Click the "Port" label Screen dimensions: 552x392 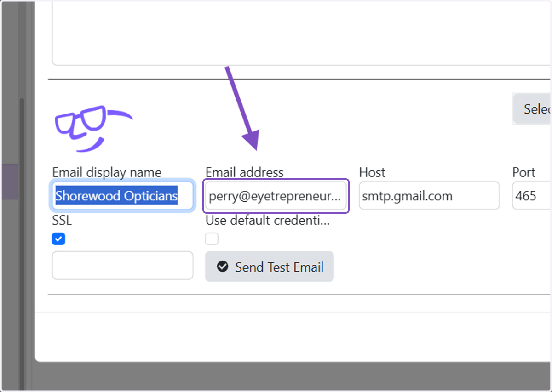point(524,173)
